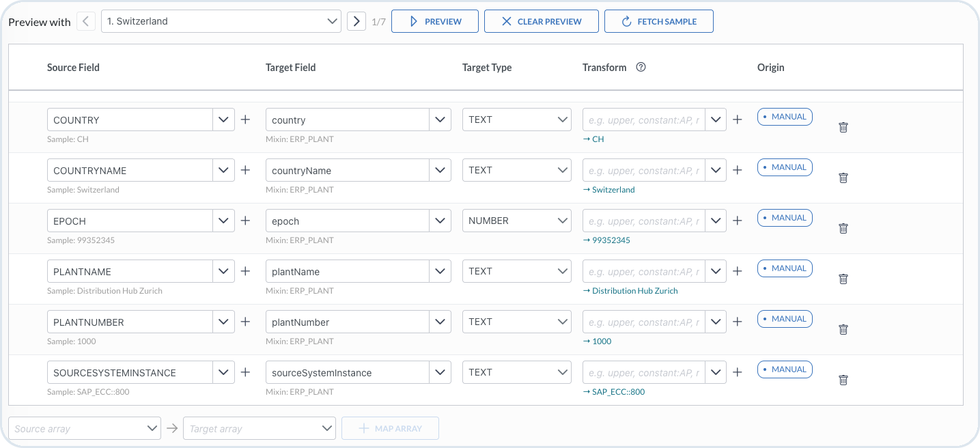Open target type dropdown for country

[517, 120]
